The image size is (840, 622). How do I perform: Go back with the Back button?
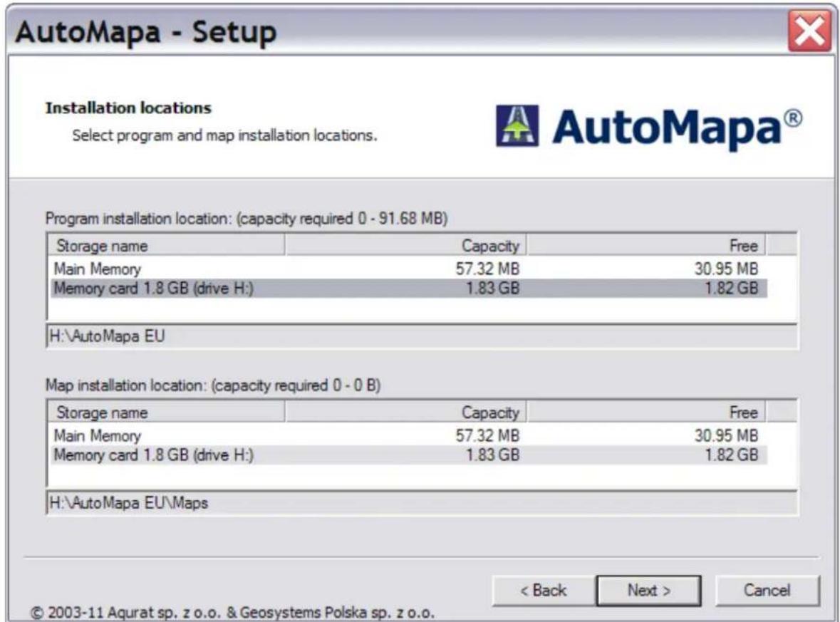543,591
